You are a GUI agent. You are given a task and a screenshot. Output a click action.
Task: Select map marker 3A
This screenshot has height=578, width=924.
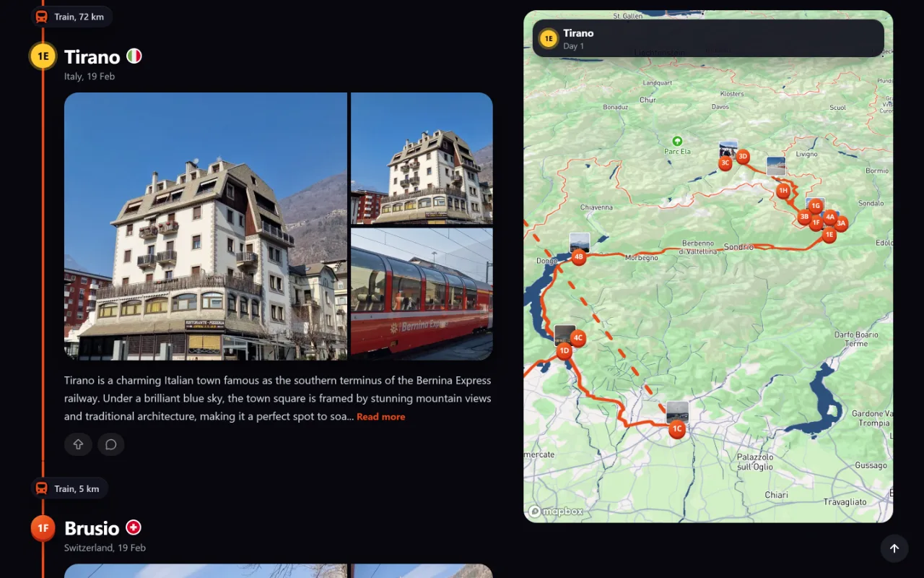pos(840,224)
